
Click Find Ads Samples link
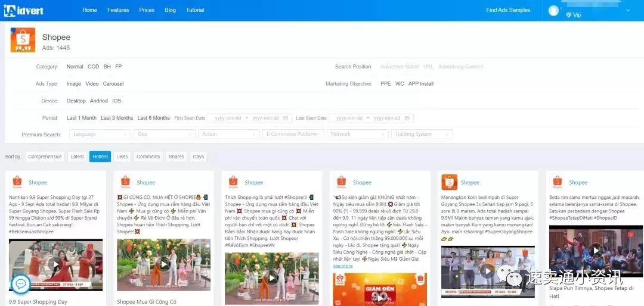coord(508,10)
